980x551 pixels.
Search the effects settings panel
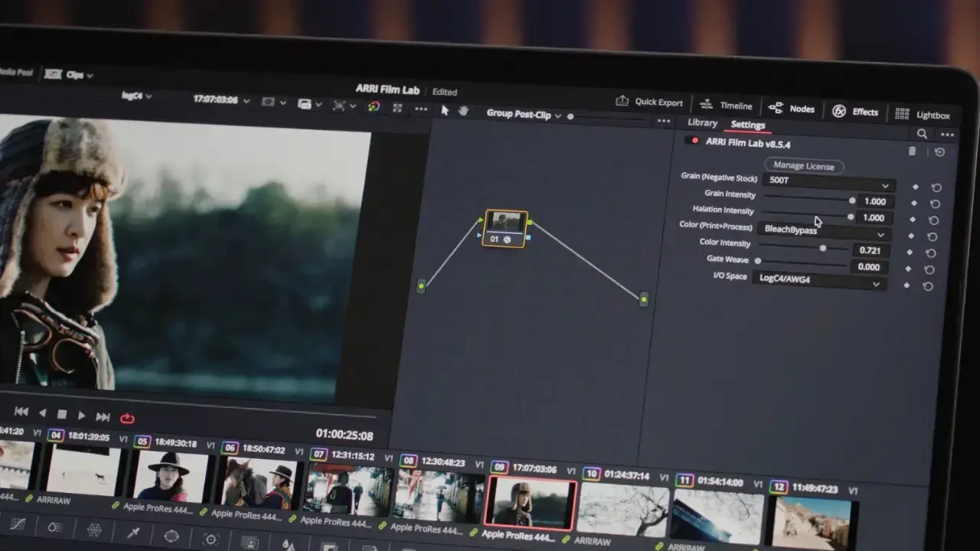922,134
